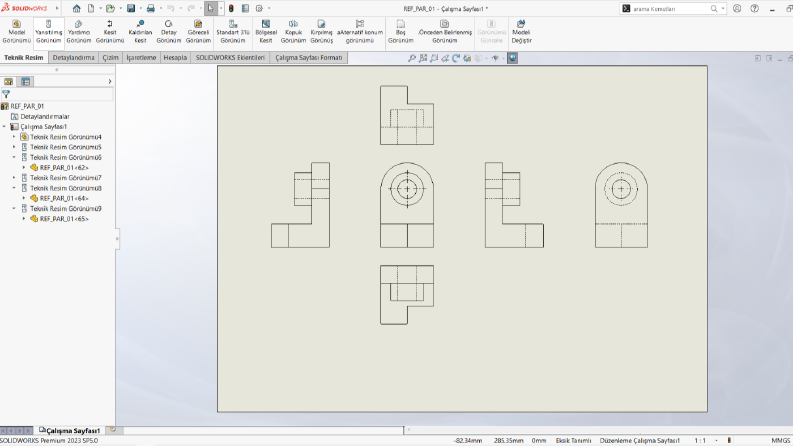Open the search field dropdown arrow
Image resolution: width=793 pixels, height=446 pixels.
[x=723, y=9]
